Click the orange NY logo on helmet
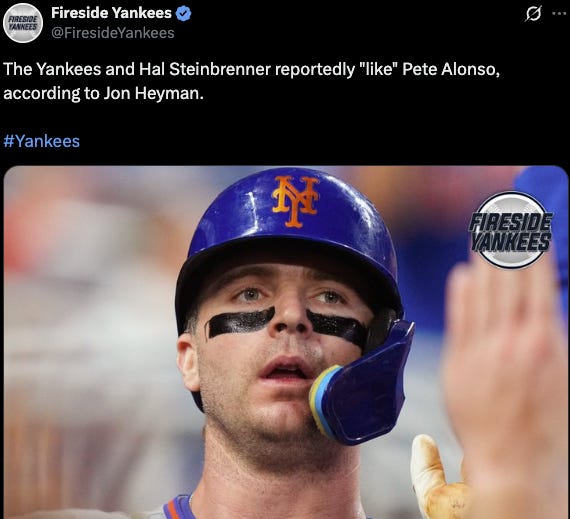 [x=296, y=200]
